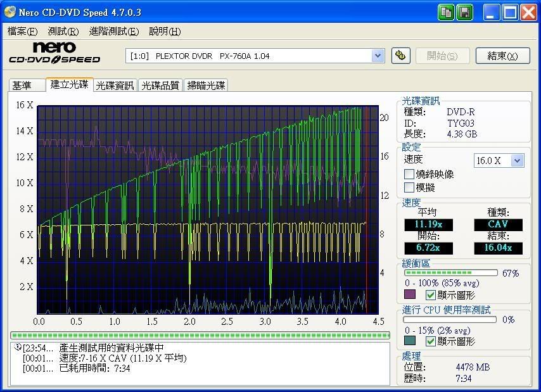Click the purple buffer graph color swatch
The width and height of the screenshot is (541, 392).
(410, 295)
